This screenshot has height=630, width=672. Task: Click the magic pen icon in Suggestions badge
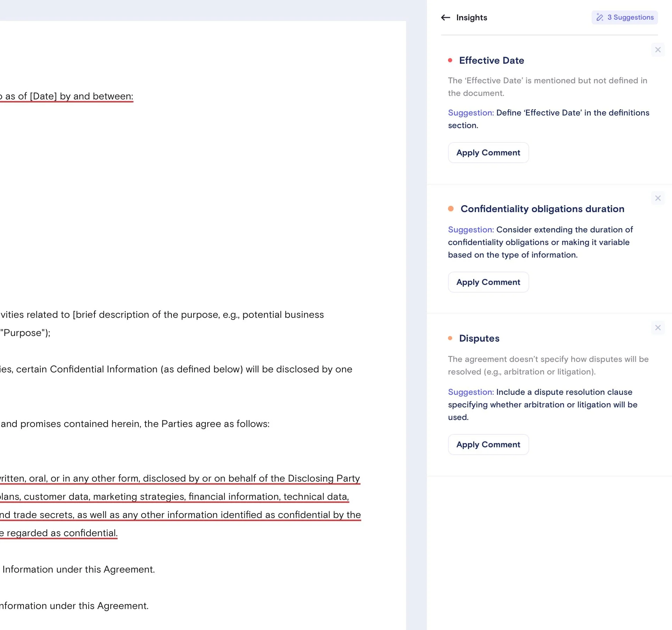click(x=600, y=17)
